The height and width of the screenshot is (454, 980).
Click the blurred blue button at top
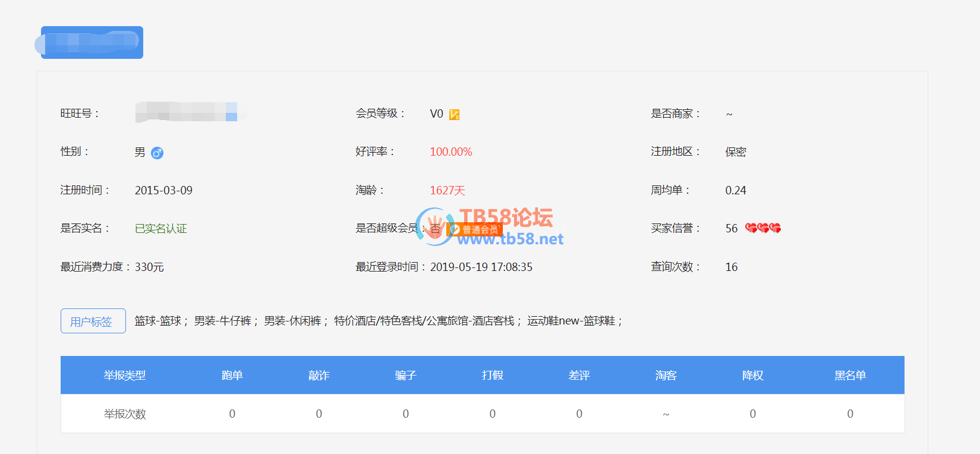[92, 42]
